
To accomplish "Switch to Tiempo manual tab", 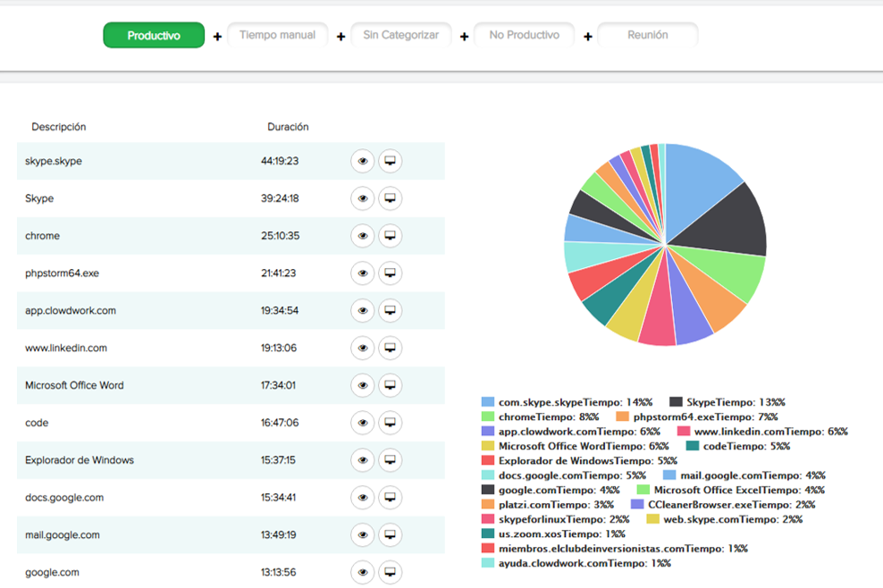I will [x=278, y=35].
